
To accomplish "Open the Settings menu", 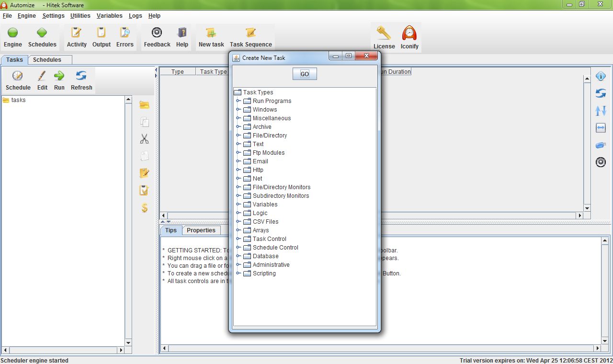I will [x=53, y=16].
